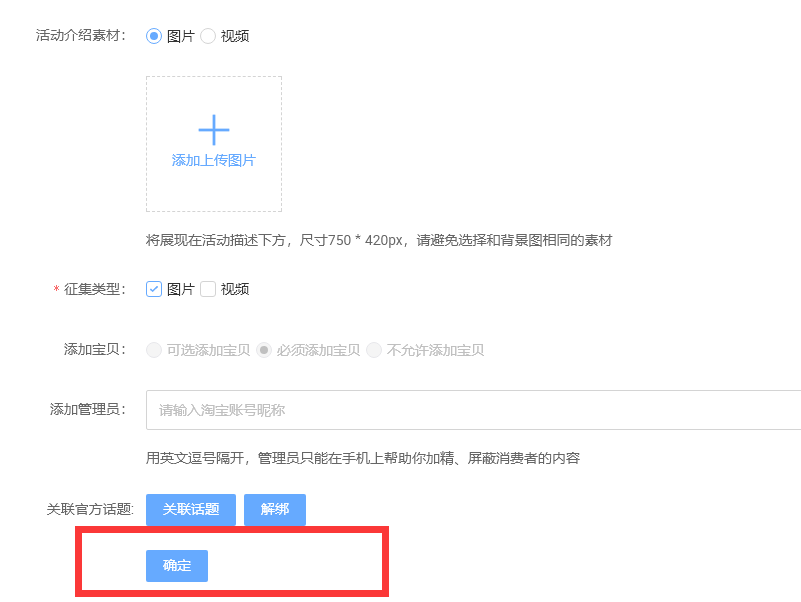Click the 添加管理员 label
Screen dimensions: 801x602
[x=88, y=409]
